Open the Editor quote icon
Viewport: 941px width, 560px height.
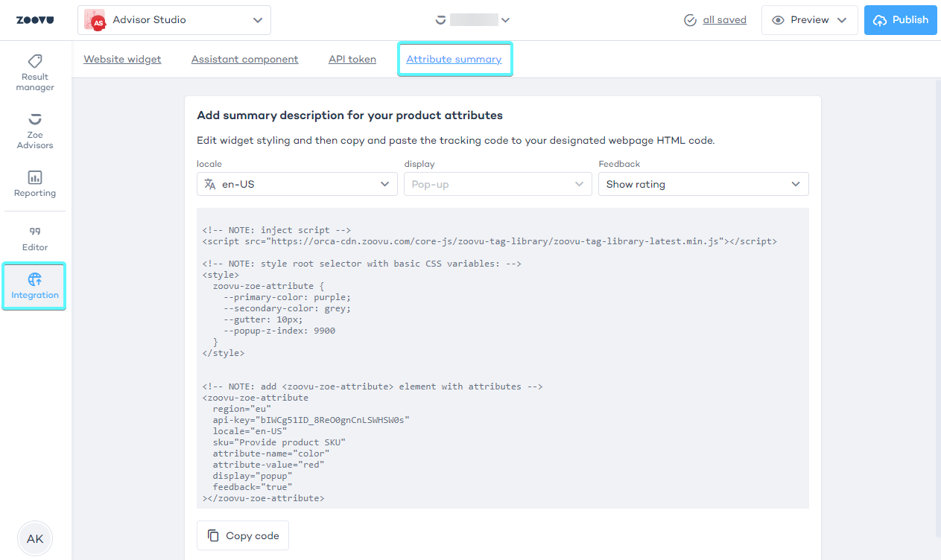pyautogui.click(x=35, y=232)
